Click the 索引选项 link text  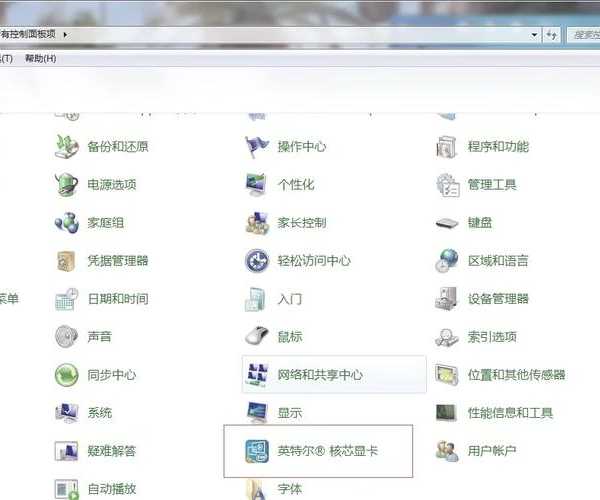(x=492, y=337)
